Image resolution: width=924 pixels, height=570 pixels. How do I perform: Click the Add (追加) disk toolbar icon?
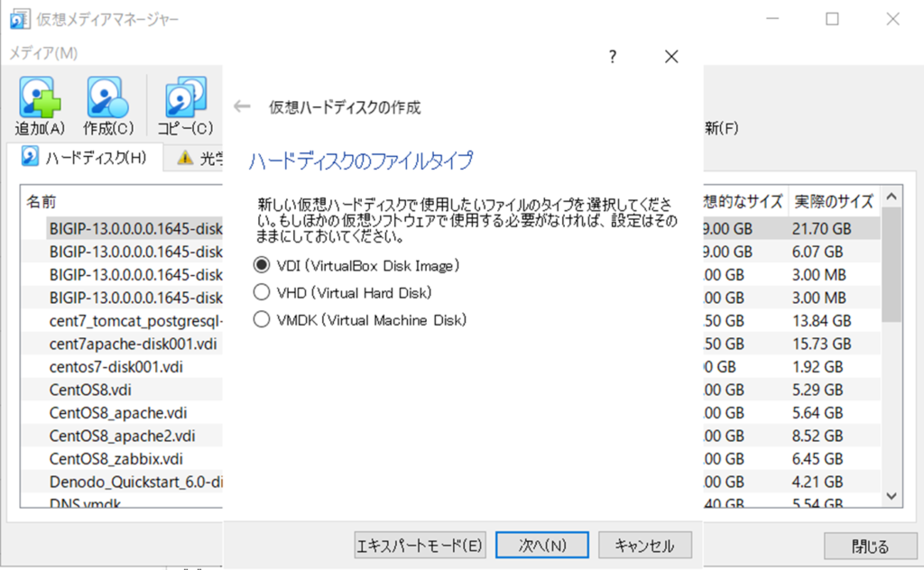click(39, 98)
